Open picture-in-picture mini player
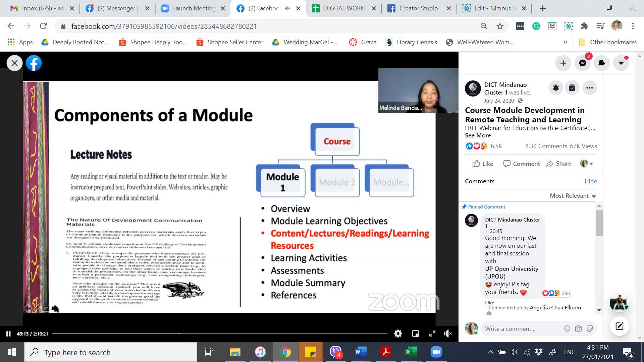This screenshot has height=362, width=644. (x=415, y=334)
